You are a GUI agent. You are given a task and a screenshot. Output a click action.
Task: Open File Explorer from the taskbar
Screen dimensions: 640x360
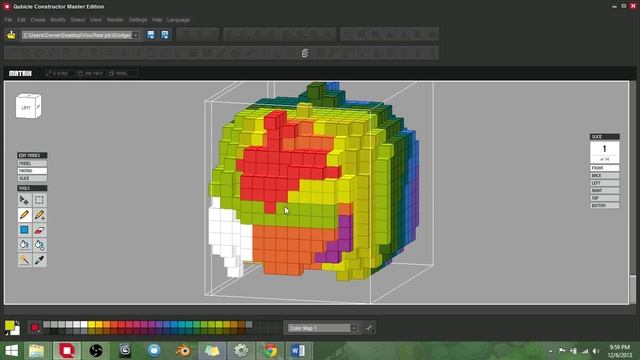click(36, 351)
